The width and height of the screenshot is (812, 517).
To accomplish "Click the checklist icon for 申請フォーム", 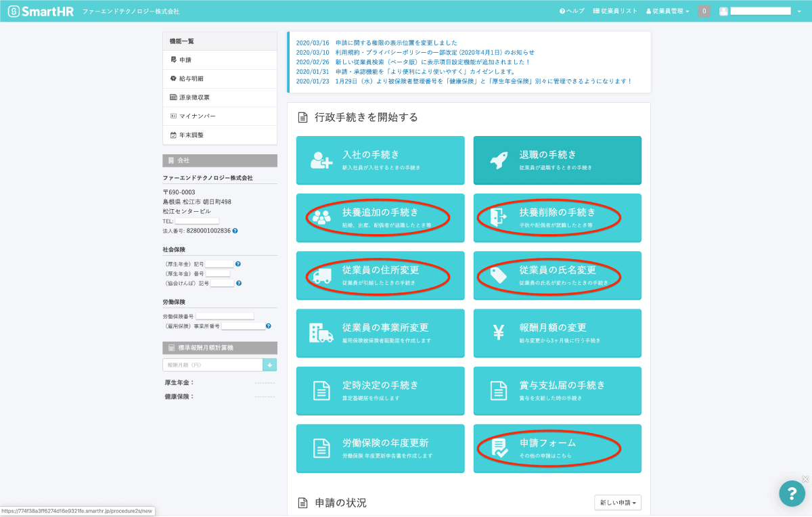I will click(x=499, y=448).
